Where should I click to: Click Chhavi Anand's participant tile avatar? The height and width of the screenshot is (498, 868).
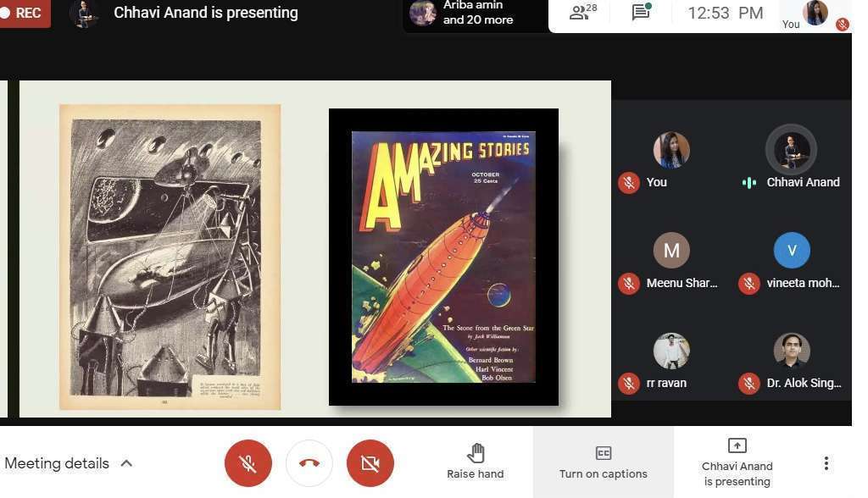point(792,149)
